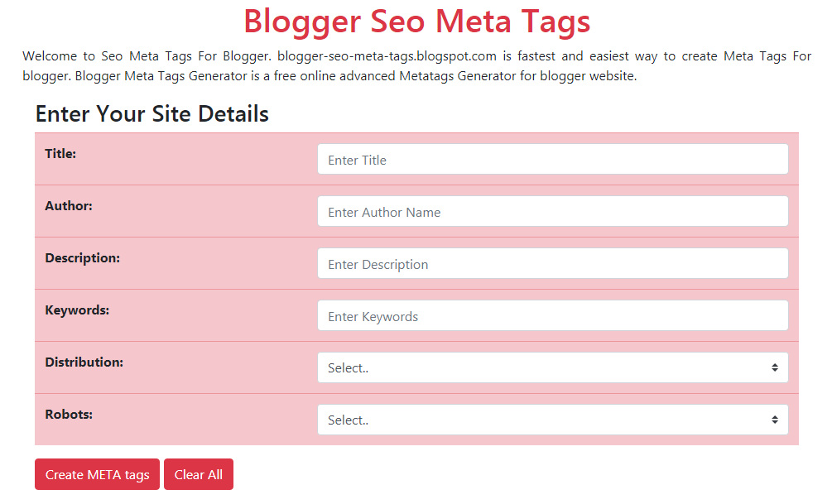Click the Enter Keywords field

[553, 315]
